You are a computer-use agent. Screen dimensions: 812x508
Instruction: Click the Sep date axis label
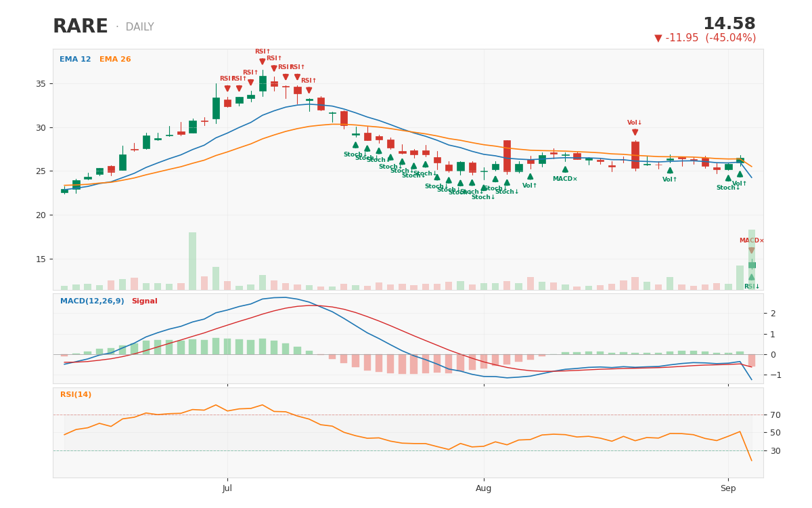(728, 488)
